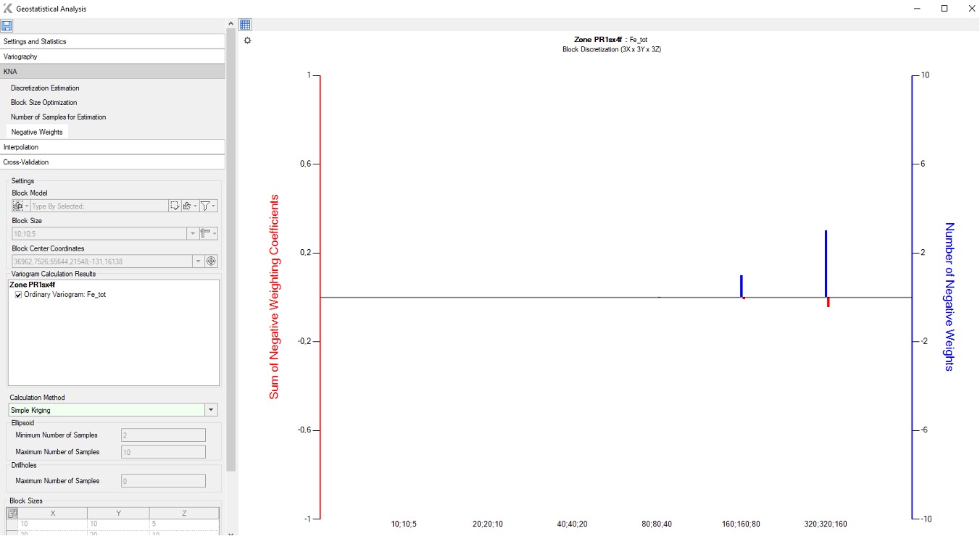Screen dimensions: 980x536
Task: Open the data table icon above the chart
Action: [245, 25]
